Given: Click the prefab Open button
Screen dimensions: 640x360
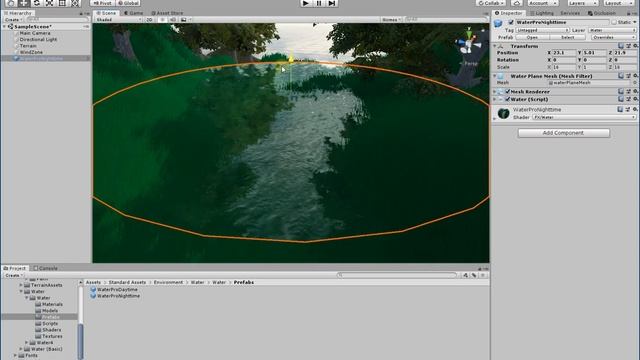Looking at the screenshot, I should point(532,38).
